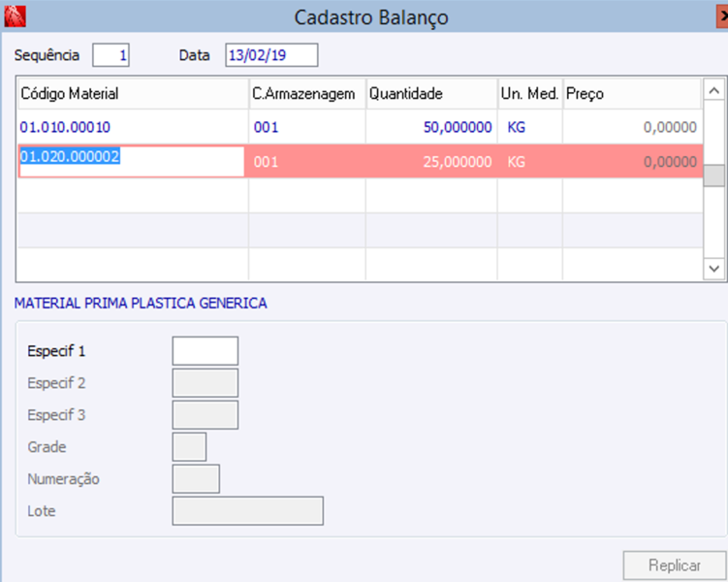Click the C.Armazenagem column header

click(307, 94)
